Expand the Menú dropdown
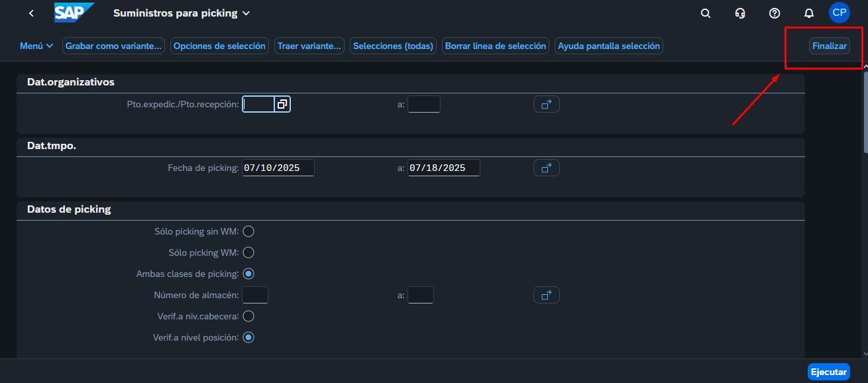This screenshot has height=383, width=868. point(36,46)
